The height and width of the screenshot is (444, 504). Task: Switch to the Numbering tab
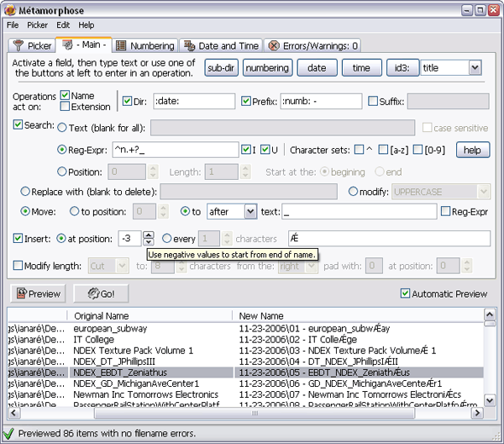click(145, 45)
